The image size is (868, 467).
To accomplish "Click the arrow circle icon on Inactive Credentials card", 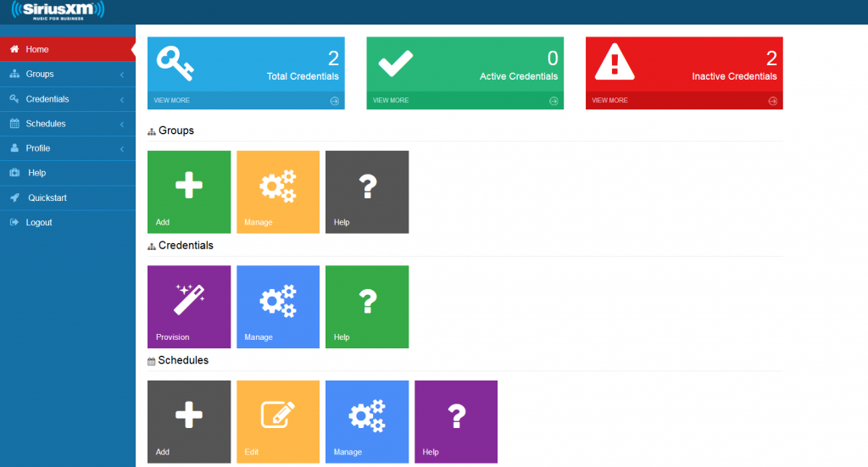I will pos(773,101).
